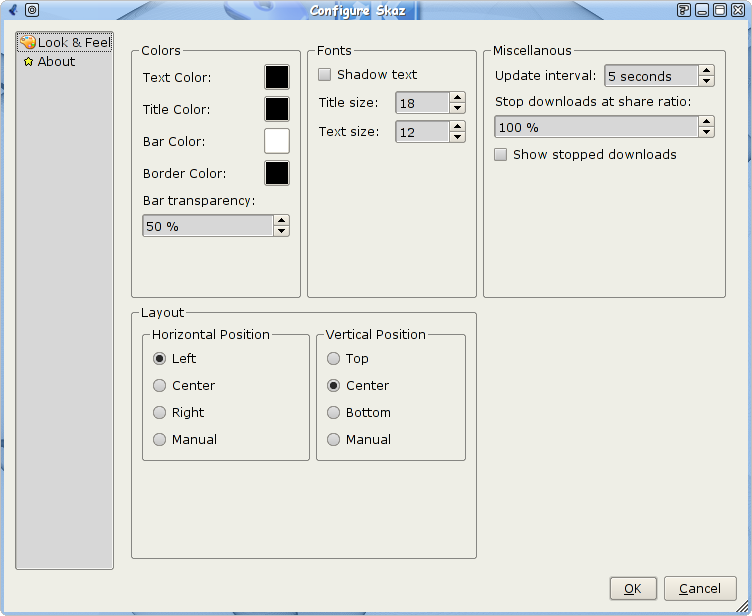This screenshot has height=616, width=752.
Task: Select Manual vertical position
Action: (x=333, y=439)
